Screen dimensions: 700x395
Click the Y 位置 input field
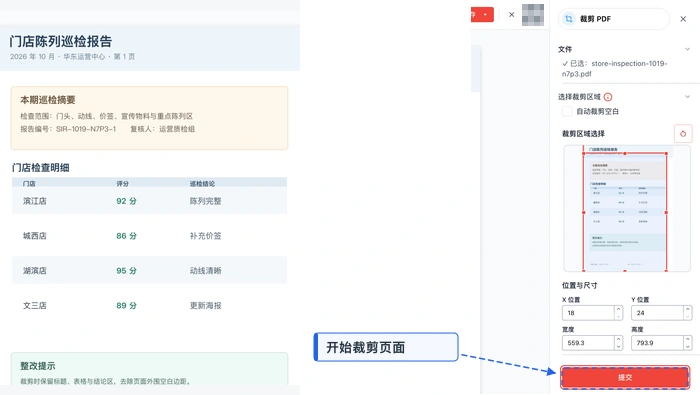657,313
